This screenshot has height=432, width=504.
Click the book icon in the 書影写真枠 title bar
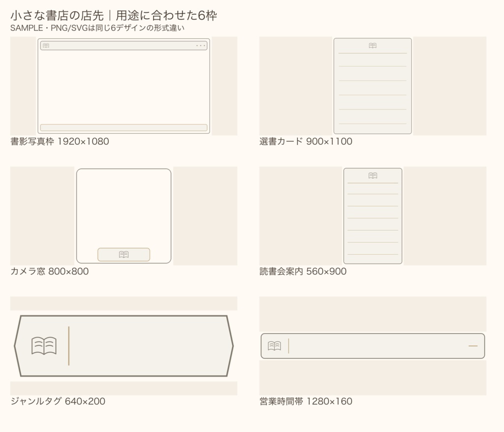(x=46, y=46)
